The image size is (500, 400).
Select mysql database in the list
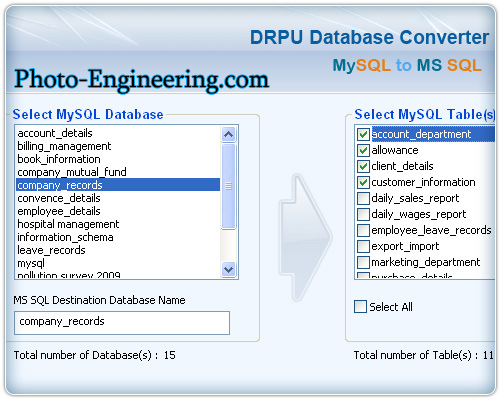point(118,263)
